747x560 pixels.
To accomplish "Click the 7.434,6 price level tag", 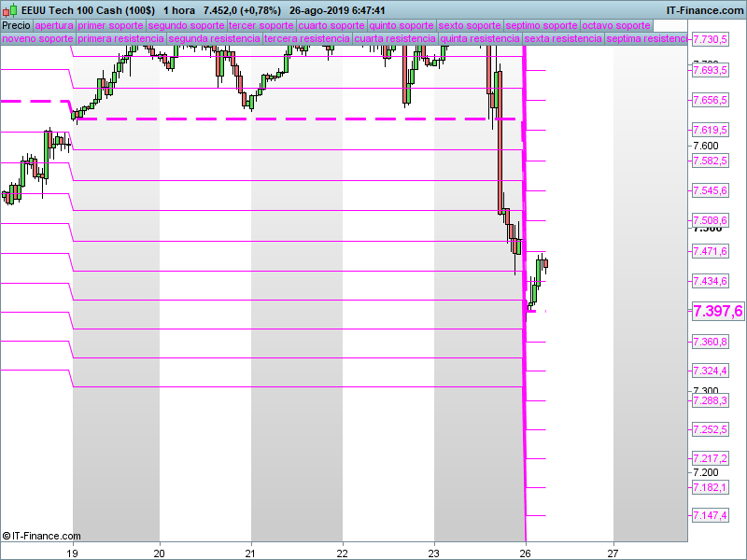I will point(710,282).
